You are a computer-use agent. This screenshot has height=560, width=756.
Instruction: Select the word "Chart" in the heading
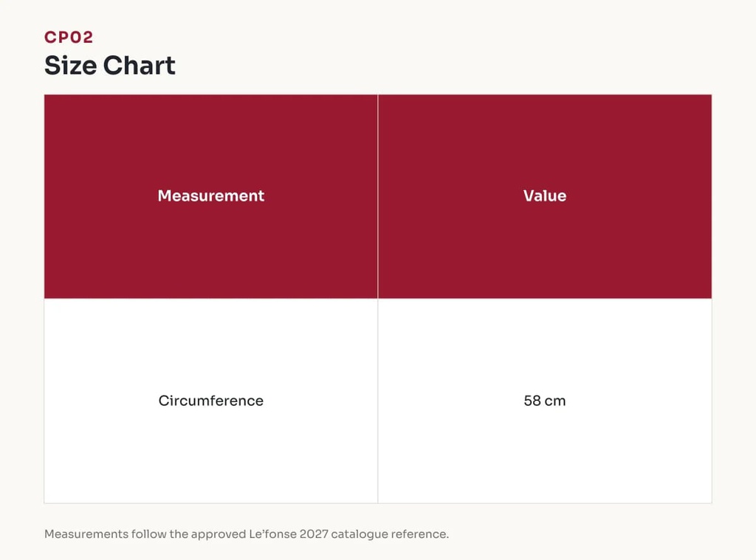[x=140, y=65]
